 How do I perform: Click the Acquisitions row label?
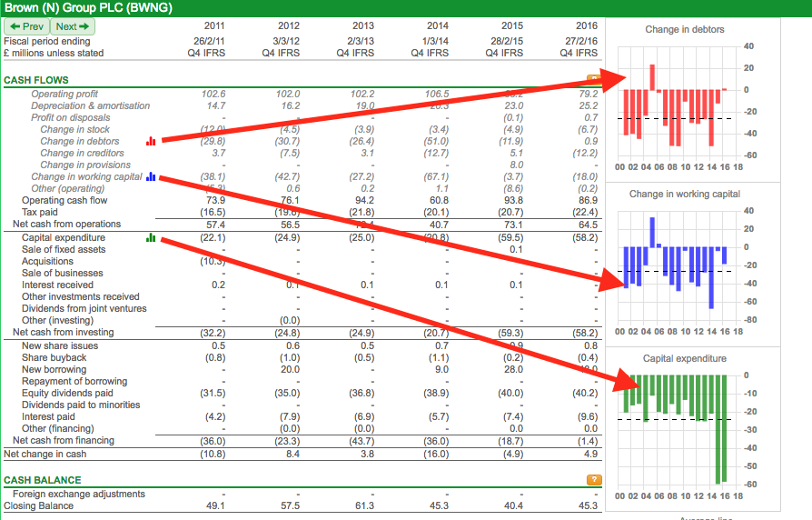click(x=47, y=261)
